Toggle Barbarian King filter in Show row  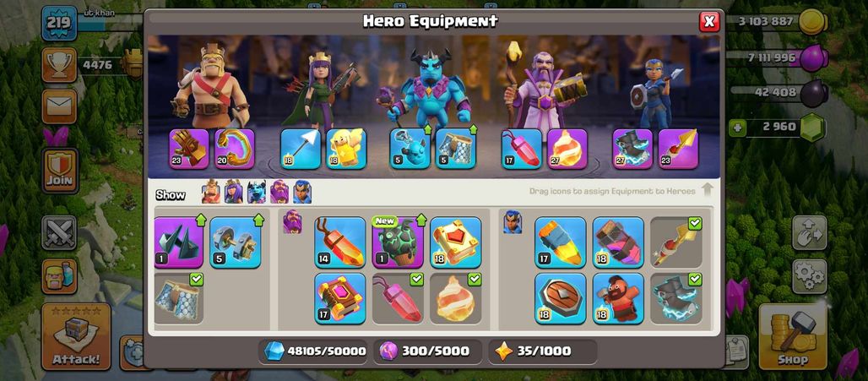pos(210,192)
